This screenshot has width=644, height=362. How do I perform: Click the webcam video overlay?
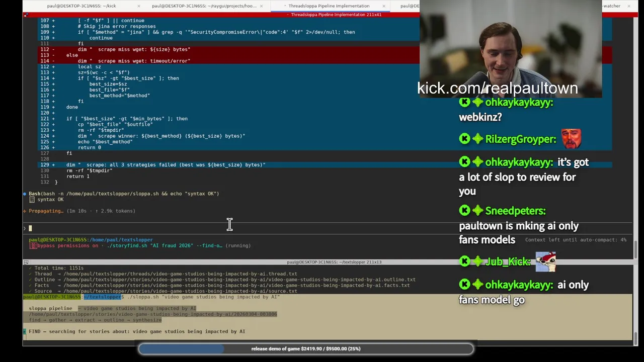coord(511,49)
